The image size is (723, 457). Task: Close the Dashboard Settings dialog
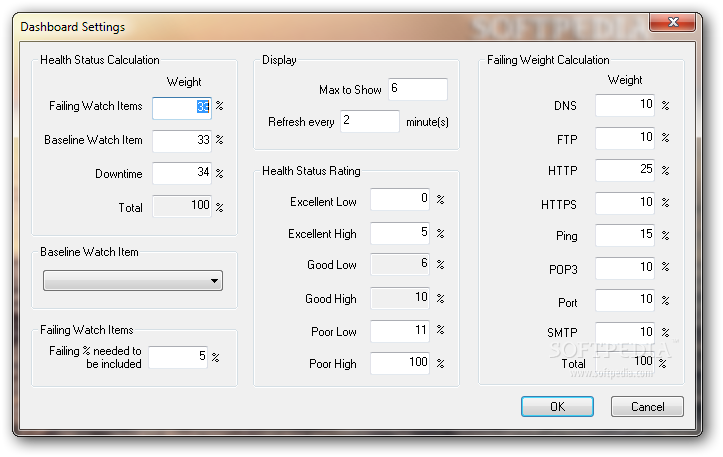672,22
